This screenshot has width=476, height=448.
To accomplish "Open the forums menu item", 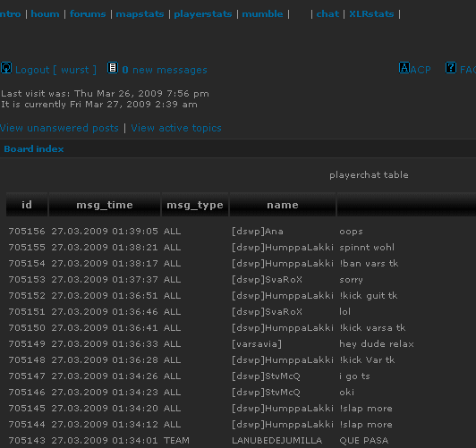I will point(88,14).
